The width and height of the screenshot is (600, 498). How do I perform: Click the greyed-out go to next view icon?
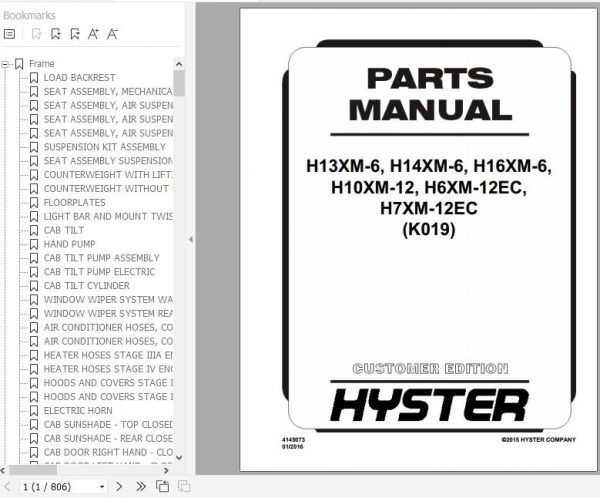(x=184, y=486)
